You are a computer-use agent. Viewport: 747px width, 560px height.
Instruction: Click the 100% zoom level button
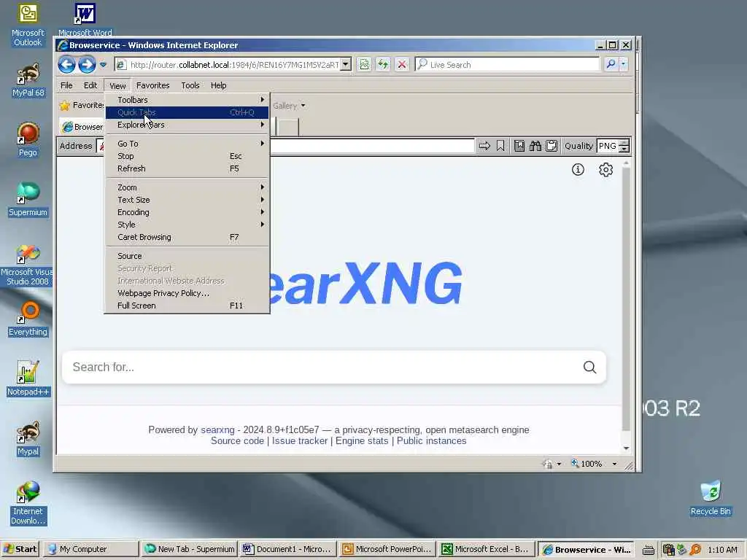587,464
